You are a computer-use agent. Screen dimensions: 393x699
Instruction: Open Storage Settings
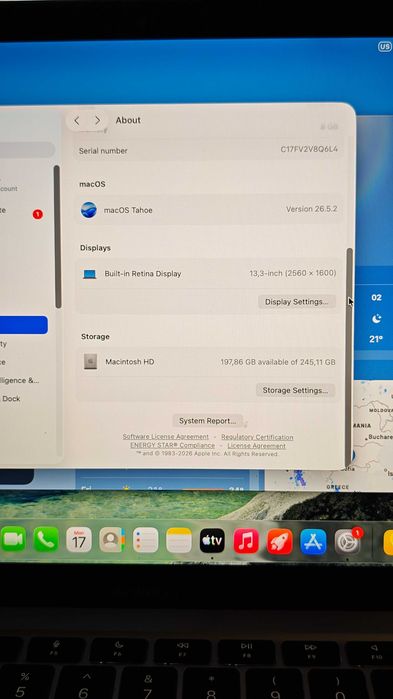point(295,390)
